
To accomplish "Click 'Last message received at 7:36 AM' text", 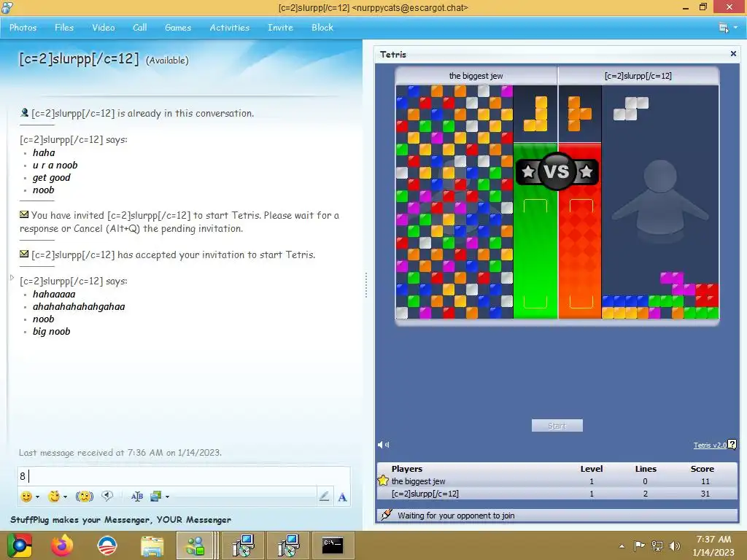I will (x=120, y=452).
